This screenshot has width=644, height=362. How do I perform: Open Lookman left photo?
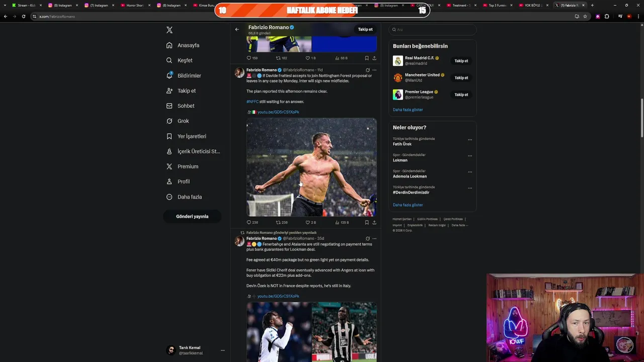pos(279,332)
